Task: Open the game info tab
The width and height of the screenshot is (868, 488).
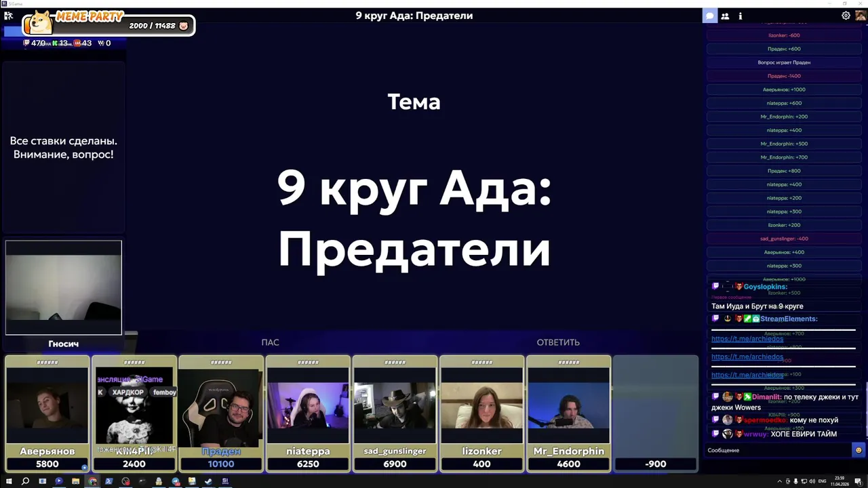Action: click(740, 16)
